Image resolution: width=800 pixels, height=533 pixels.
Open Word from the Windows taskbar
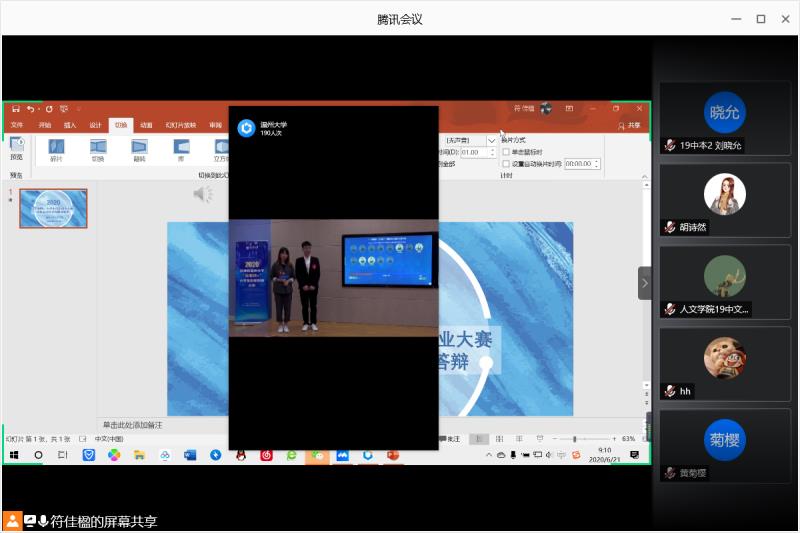point(190,455)
